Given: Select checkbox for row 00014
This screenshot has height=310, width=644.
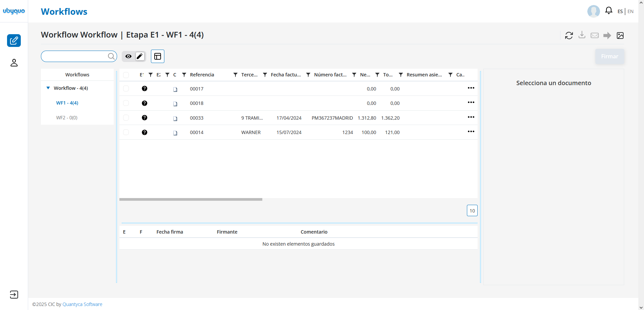Looking at the screenshot, I should 126,132.
